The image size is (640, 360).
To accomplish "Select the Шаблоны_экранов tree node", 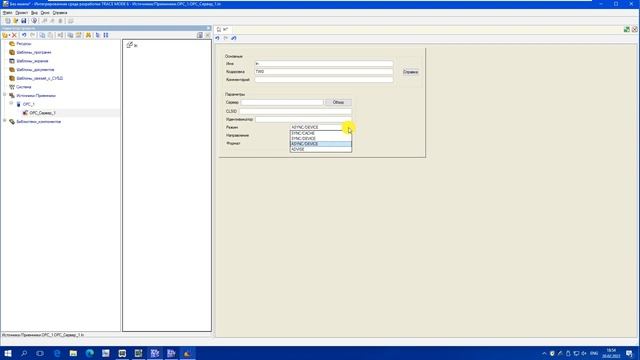I will click(x=32, y=61).
